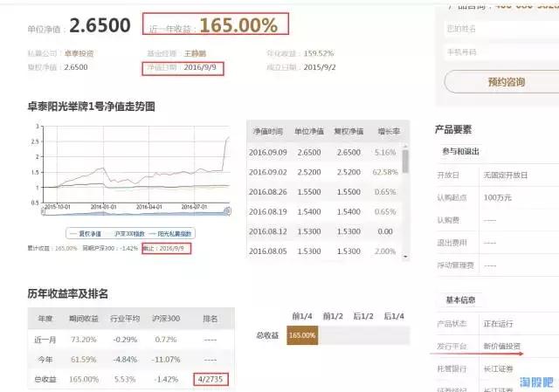Select the 2016.09.09 table row date
The width and height of the screenshot is (559, 392).
point(268,153)
